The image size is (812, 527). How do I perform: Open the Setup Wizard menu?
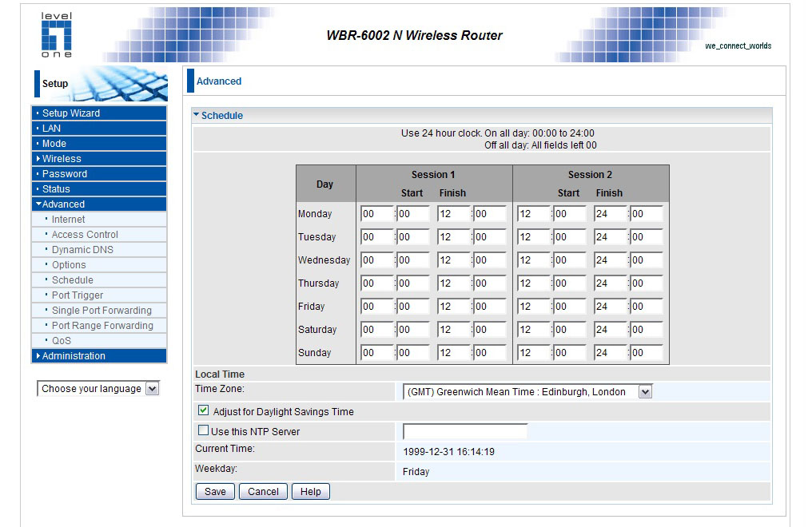[x=99, y=113]
